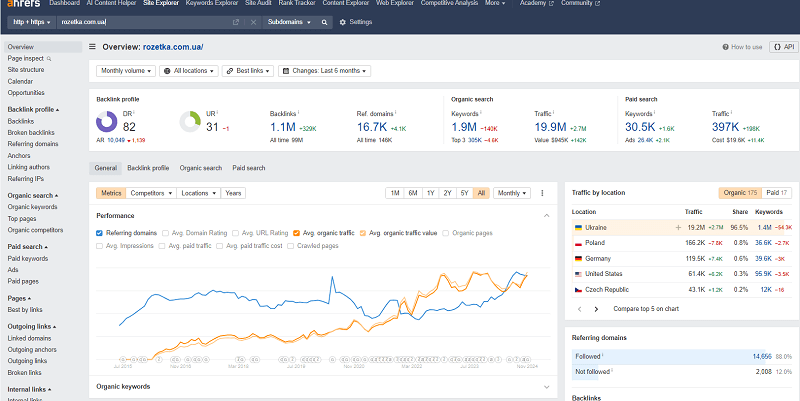Open Settings gear icon
The width and height of the screenshot is (800, 401).
tap(342, 22)
